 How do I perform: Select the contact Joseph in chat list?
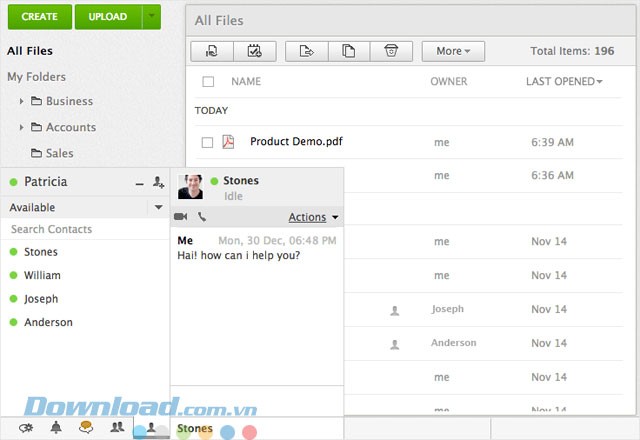[x=41, y=299]
